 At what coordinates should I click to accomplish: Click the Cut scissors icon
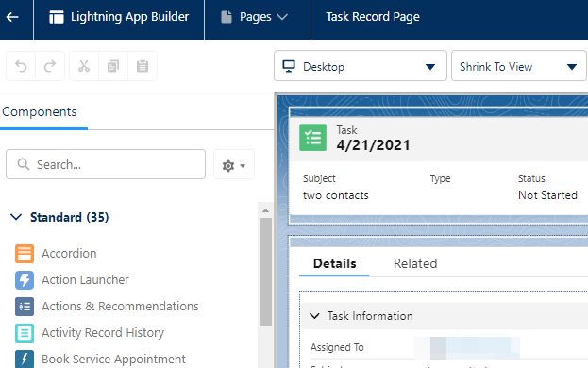[x=84, y=66]
